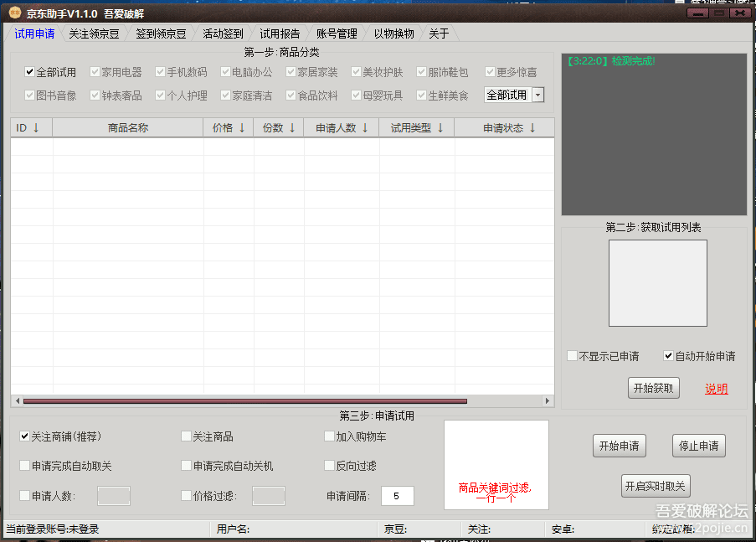Viewport: 756px width, 542px height.
Task: Uncheck the 全部试用 checkbox
Action: coord(29,72)
